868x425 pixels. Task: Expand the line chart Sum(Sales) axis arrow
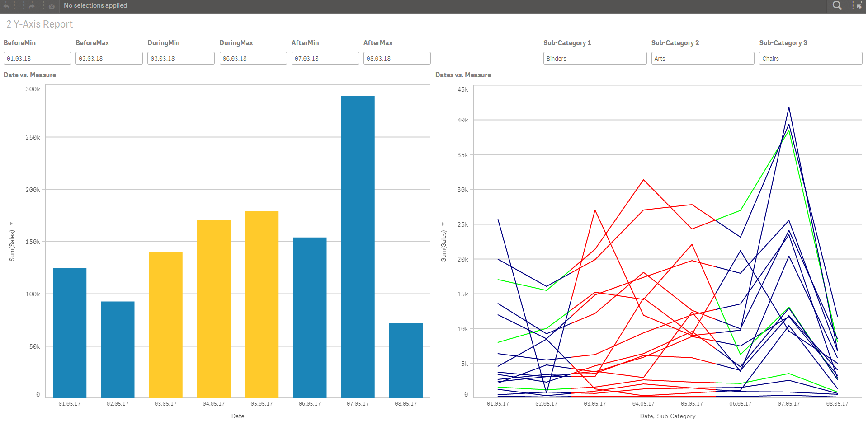pyautogui.click(x=443, y=224)
